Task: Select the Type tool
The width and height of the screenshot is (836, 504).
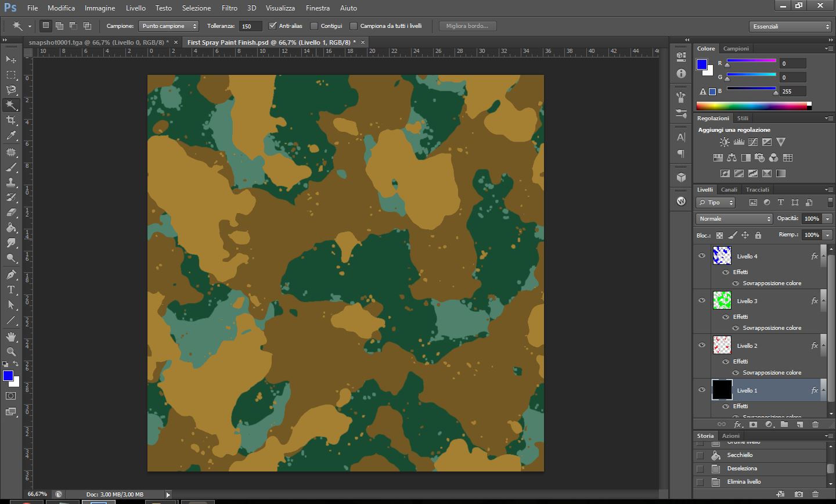Action: 11,290
